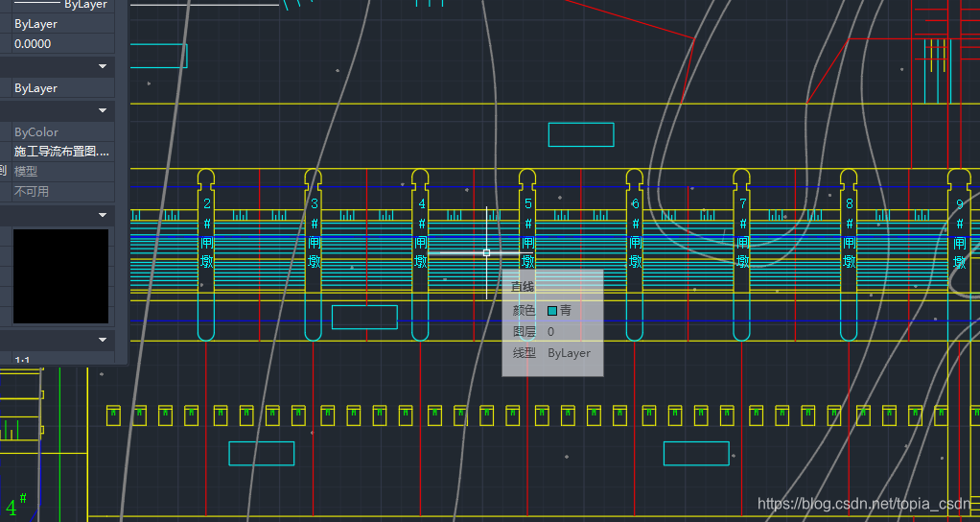Click the 0.0000 value field
This screenshot has height=522, width=980.
point(61,44)
